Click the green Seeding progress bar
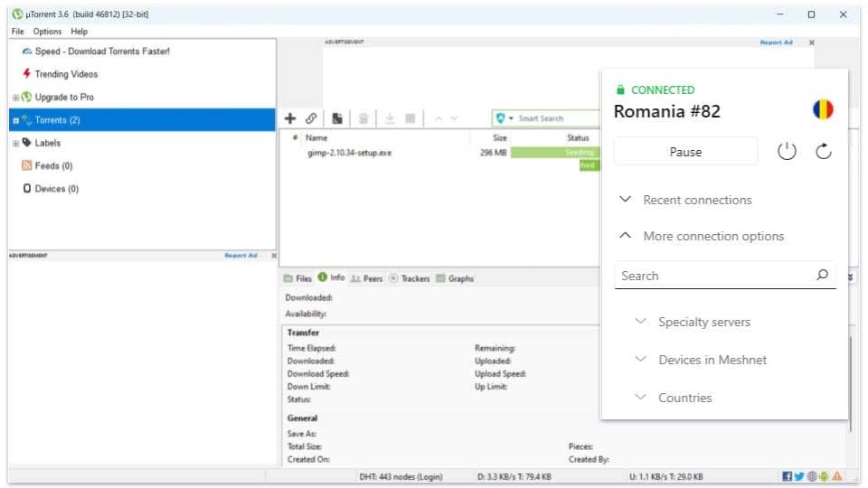The image size is (868, 488). coord(555,152)
